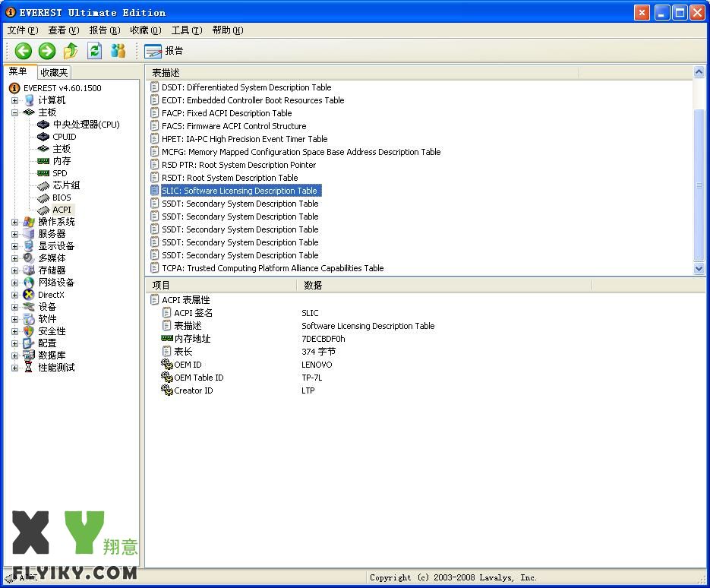Click the 软件 software icon
Screen dimensions: 710x588
29,319
